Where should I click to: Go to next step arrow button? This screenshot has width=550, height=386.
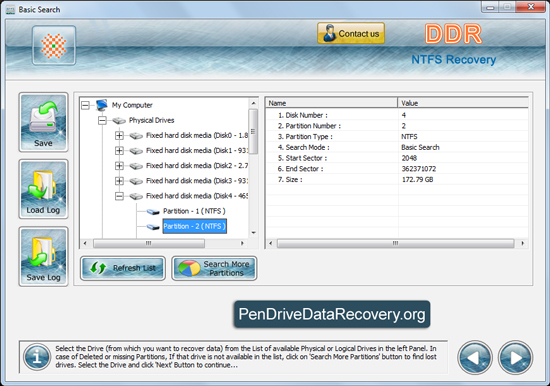point(515,358)
